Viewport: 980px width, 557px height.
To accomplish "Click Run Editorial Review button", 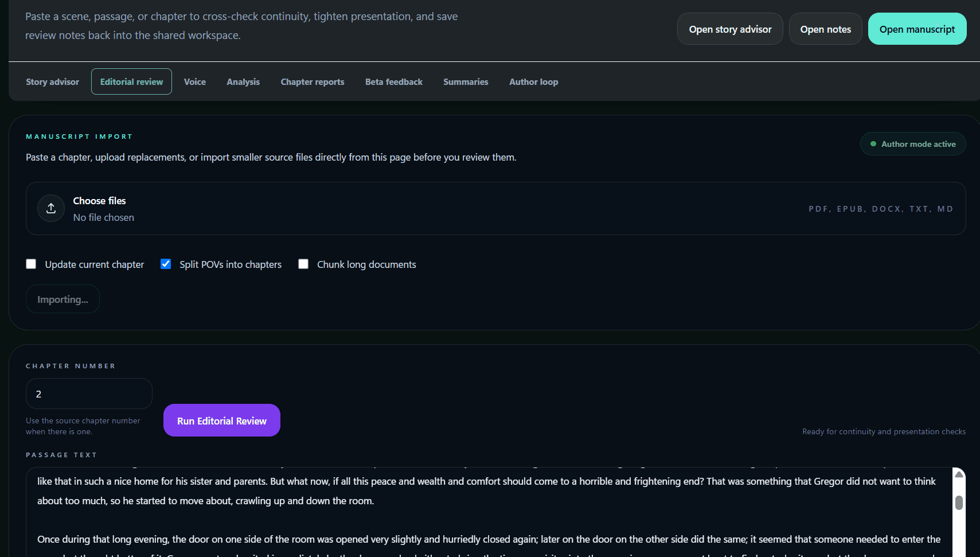I will (222, 420).
